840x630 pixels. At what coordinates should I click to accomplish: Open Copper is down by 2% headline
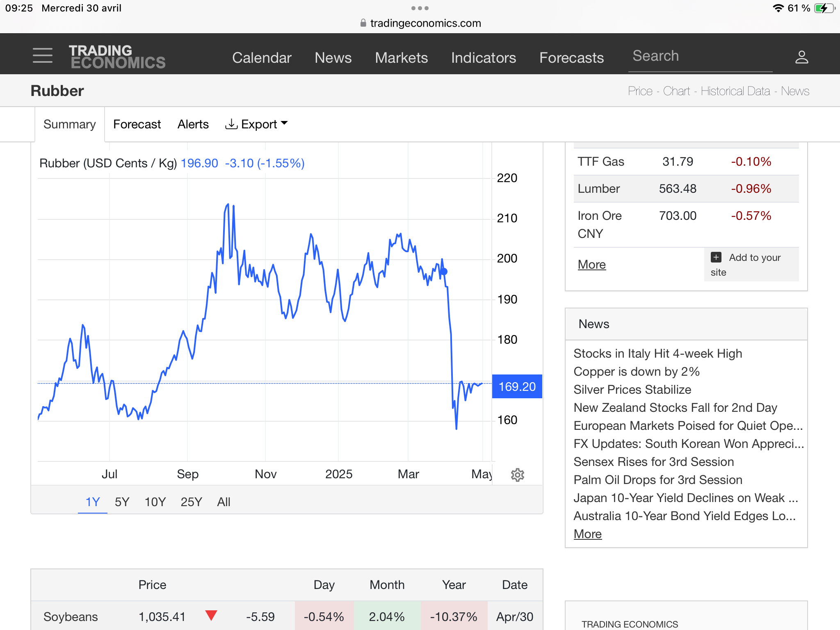pyautogui.click(x=636, y=372)
